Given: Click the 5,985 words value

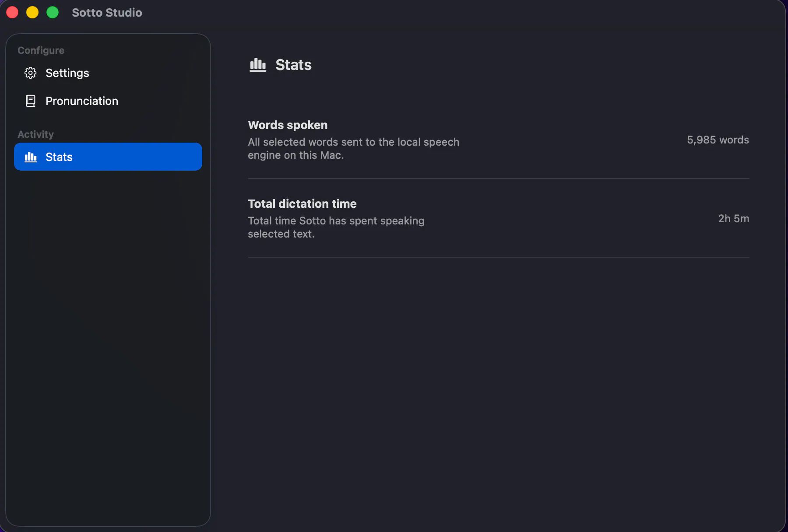Looking at the screenshot, I should [718, 140].
